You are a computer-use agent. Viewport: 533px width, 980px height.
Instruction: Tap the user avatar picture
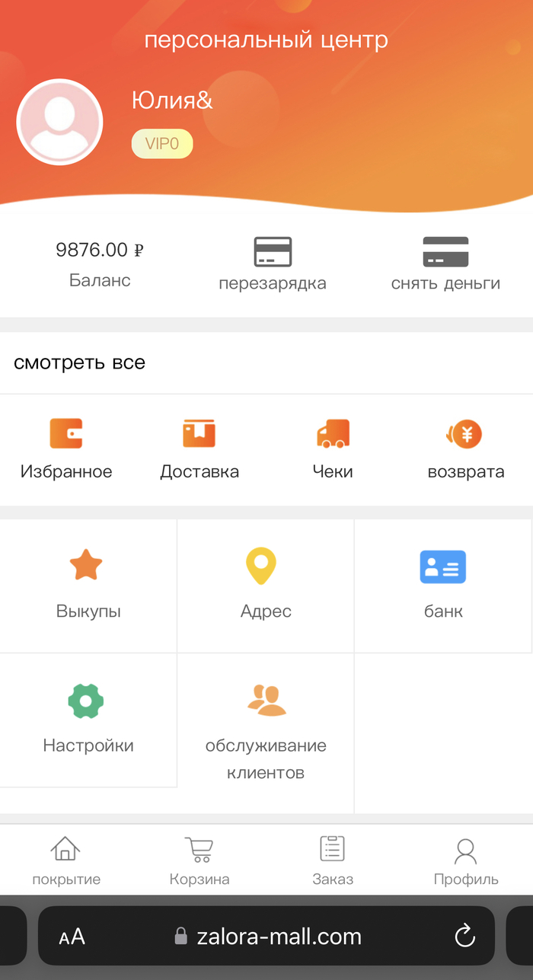point(59,122)
